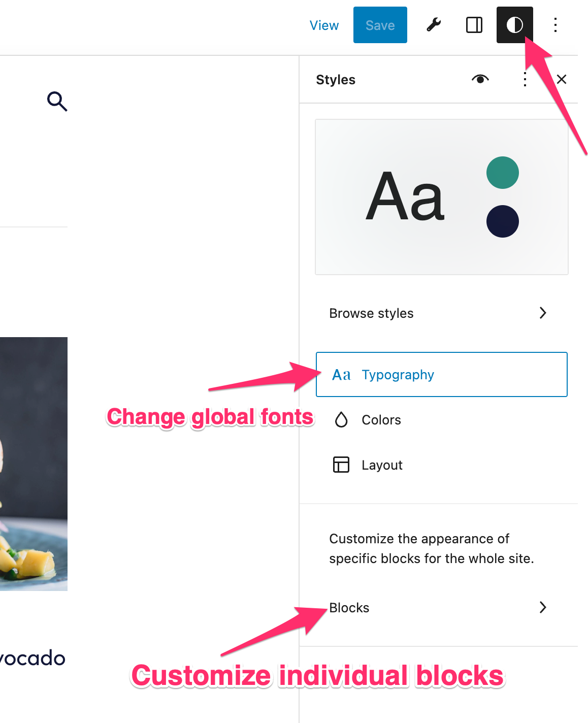The height and width of the screenshot is (723, 588).
Task: Click the Typography Aa icon
Action: point(341,375)
